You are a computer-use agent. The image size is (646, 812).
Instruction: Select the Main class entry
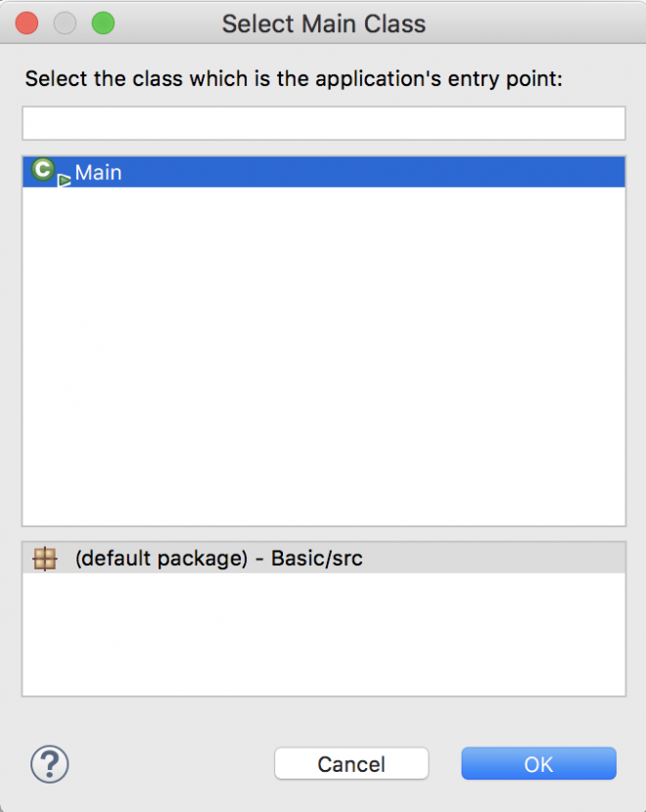click(x=98, y=173)
